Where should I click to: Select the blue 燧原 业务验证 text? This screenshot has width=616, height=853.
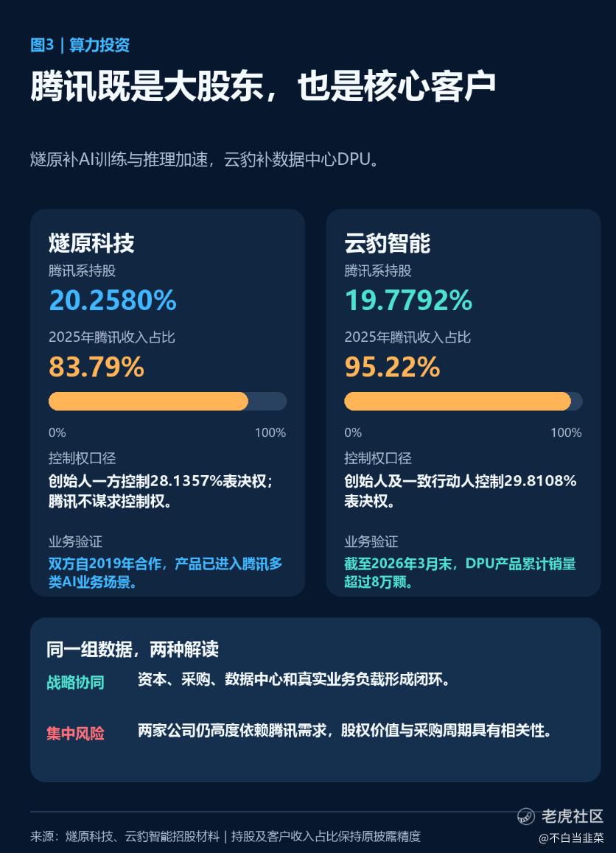(166, 573)
